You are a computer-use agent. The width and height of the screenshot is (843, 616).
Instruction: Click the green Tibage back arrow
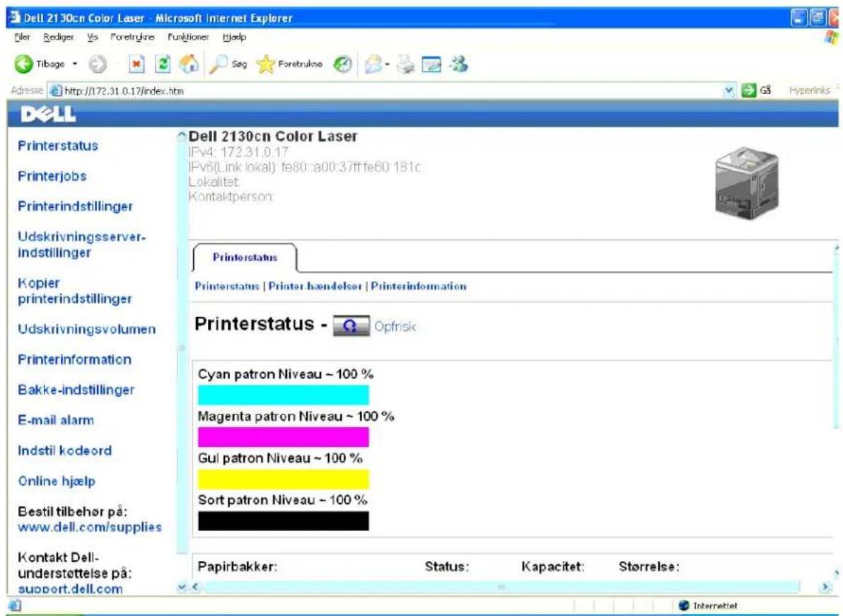pos(24,64)
